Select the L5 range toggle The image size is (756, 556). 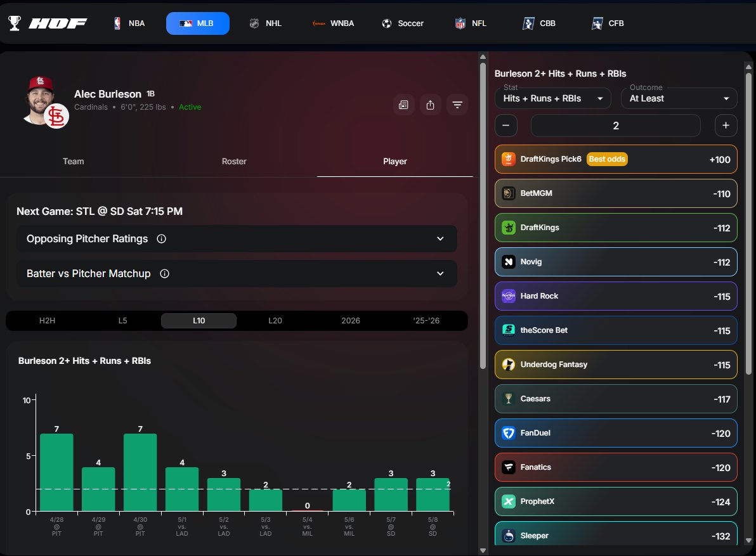pyautogui.click(x=123, y=321)
